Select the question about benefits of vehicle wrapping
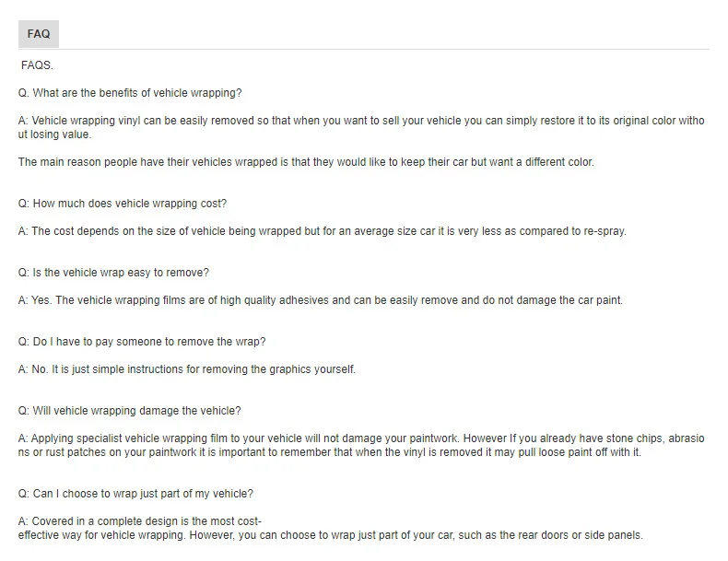 [x=130, y=93]
